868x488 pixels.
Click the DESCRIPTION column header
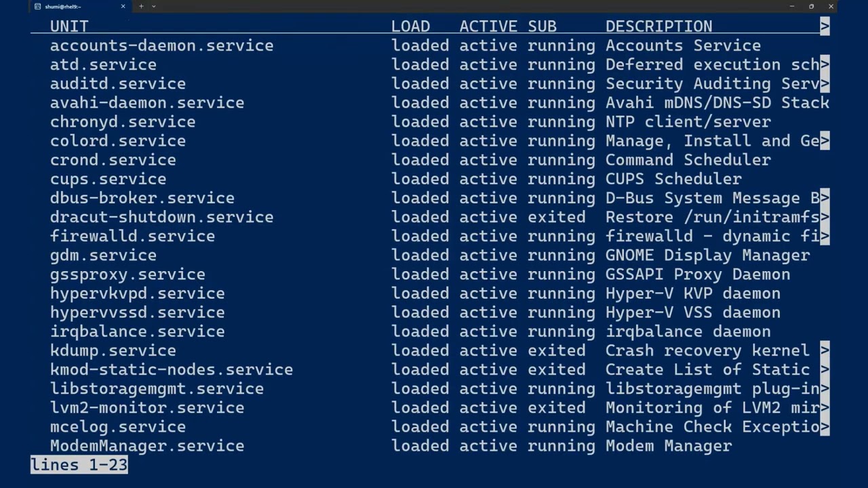click(658, 26)
